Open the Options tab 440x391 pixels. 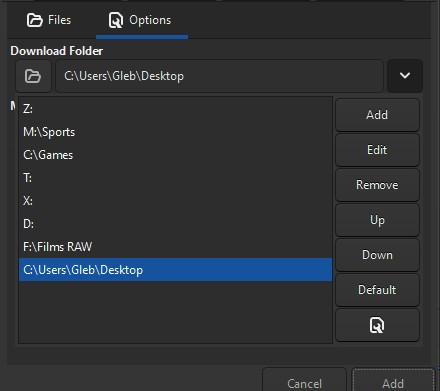(x=142, y=21)
